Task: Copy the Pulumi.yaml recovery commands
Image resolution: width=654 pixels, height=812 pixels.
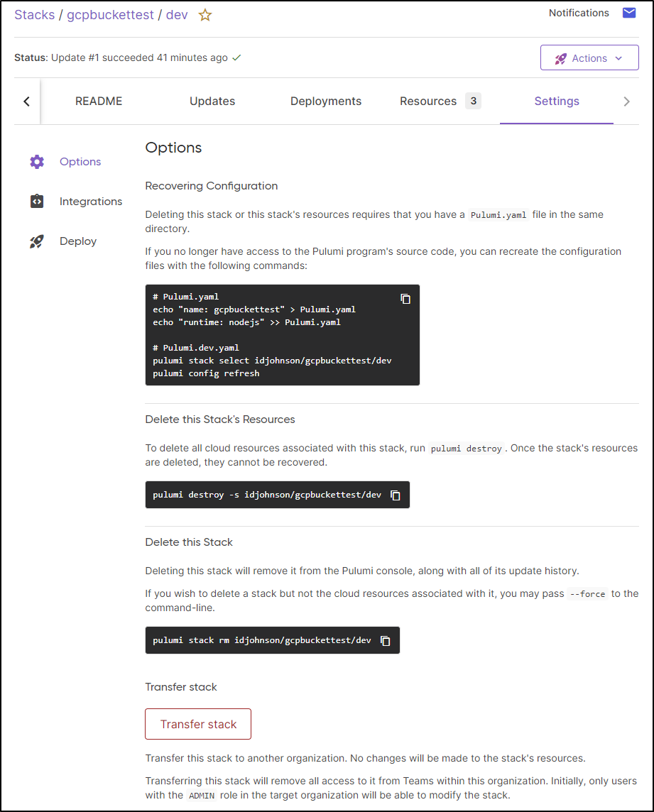Action: tap(405, 299)
